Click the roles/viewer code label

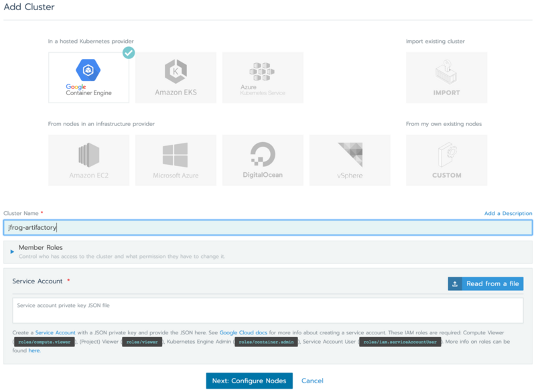coord(142,342)
